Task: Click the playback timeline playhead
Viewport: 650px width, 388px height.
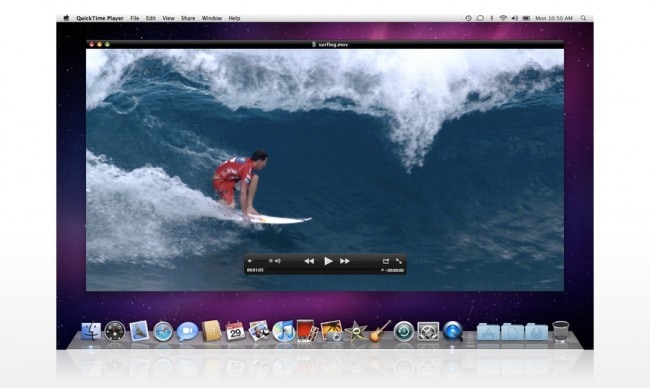Action: point(382,270)
